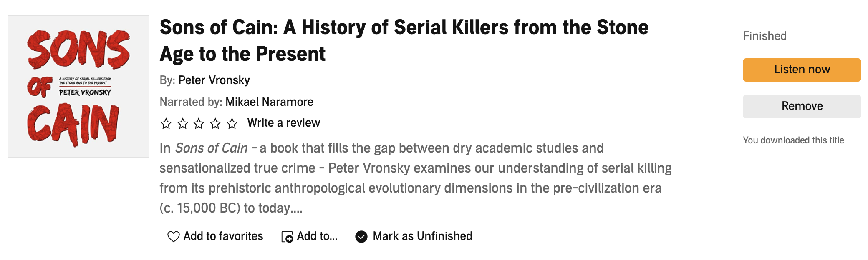This screenshot has height=260, width=868.
Task: Click the Sons of Cain cover thumbnail
Action: tap(78, 86)
